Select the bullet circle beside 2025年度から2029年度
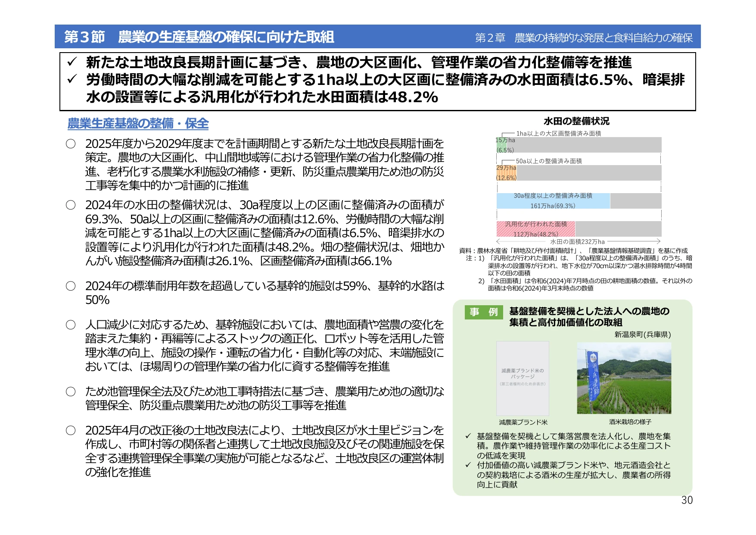The image size is (756, 535). 71,144
